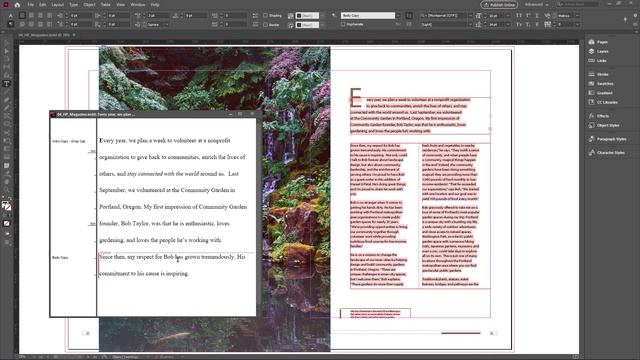
Task: Open the font size dropdown
Action: [508, 16]
